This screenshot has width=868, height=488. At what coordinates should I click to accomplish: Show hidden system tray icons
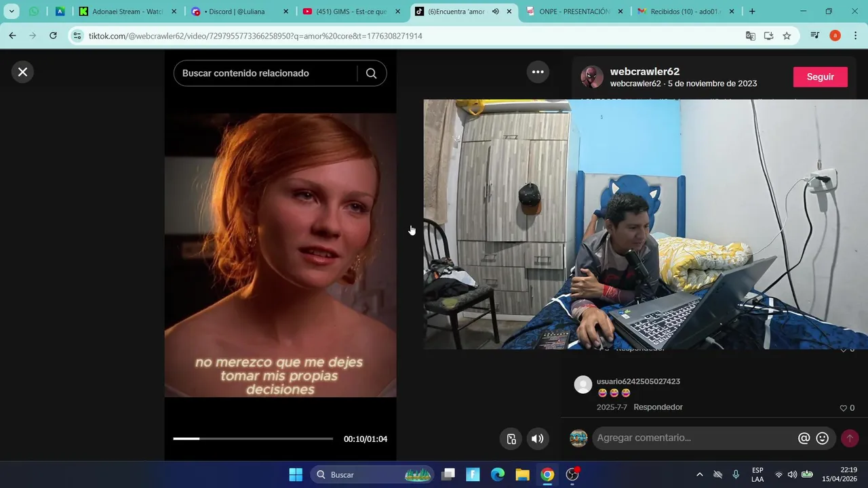click(699, 474)
